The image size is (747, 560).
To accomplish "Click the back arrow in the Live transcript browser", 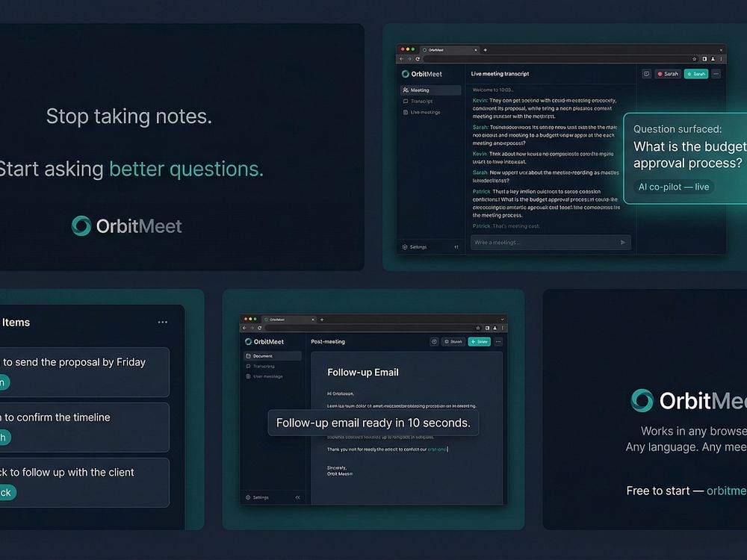I will pyautogui.click(x=402, y=59).
